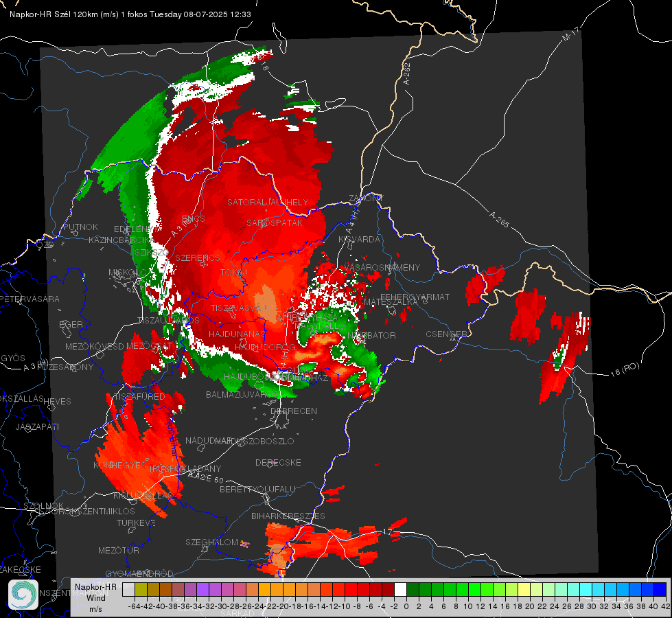Click the cyan 28–30 legend swatch
The width and height of the screenshot is (672, 618).
586,589
